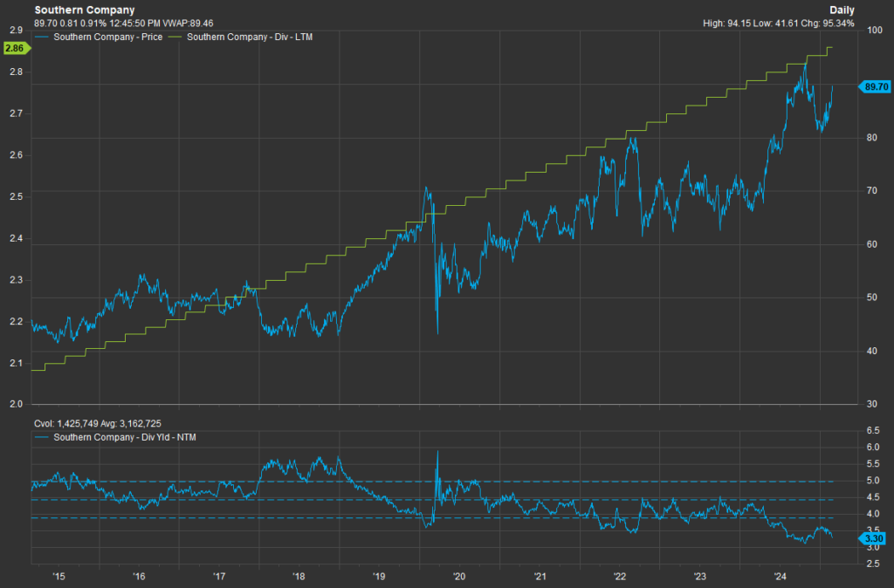The image size is (894, 588).
Task: Click the 100 right price axis label
Action: click(x=874, y=31)
